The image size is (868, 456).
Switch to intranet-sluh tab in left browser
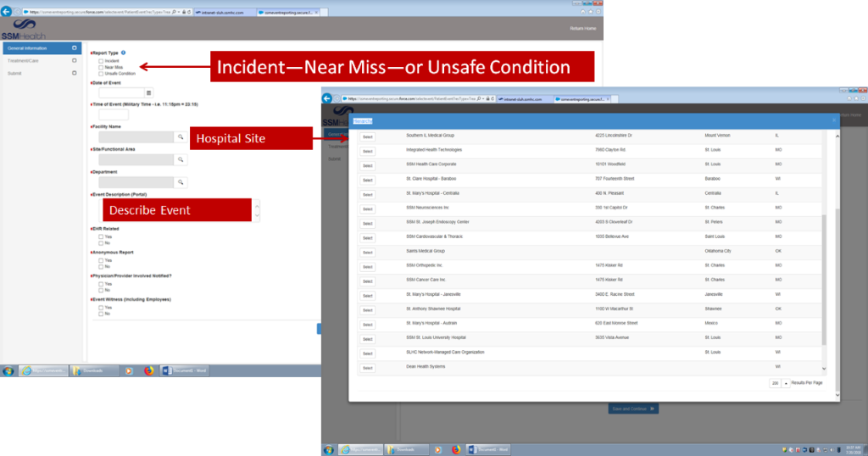pyautogui.click(x=224, y=12)
